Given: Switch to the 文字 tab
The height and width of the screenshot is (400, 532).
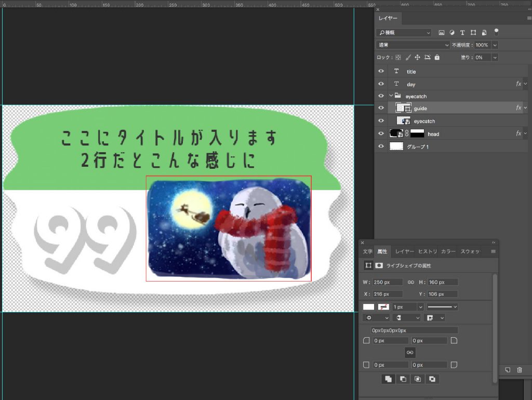Looking at the screenshot, I should click(367, 251).
